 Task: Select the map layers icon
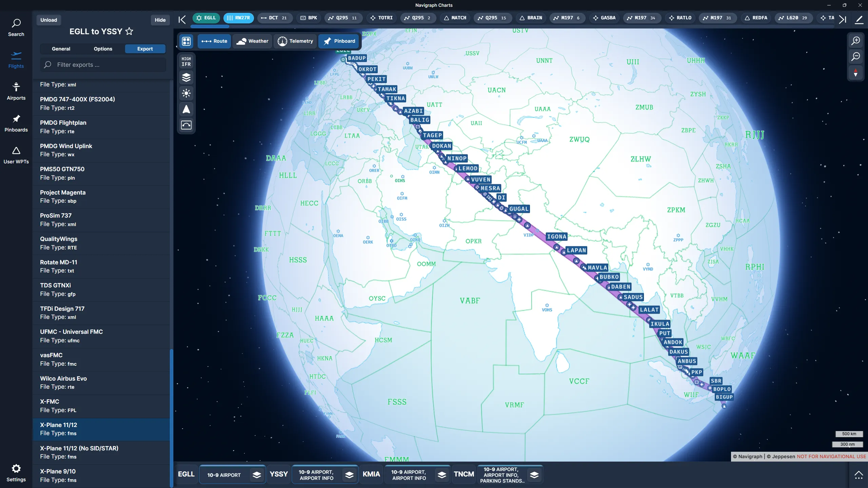[186, 78]
